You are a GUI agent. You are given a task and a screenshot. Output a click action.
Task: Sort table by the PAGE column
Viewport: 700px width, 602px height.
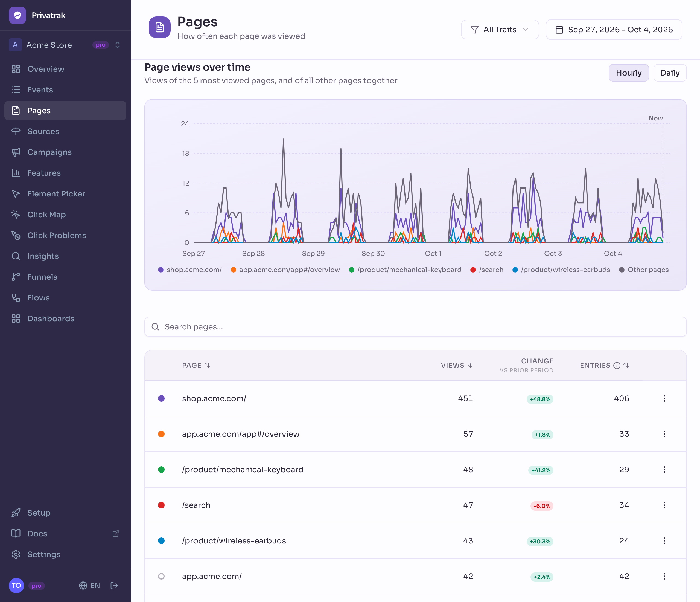196,365
